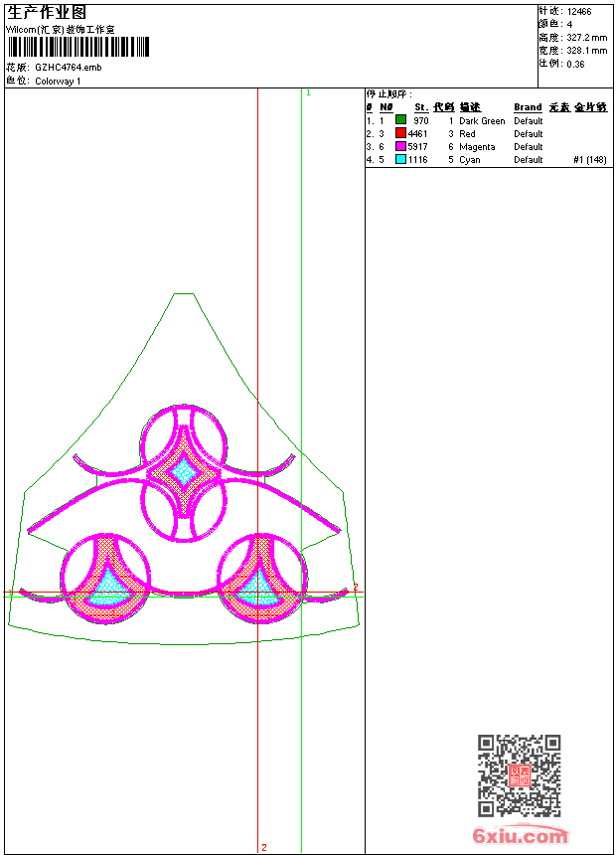Image resolution: width=616 pixels, height=855 pixels.
Task: Click the "St." column header
Action: pos(421,107)
